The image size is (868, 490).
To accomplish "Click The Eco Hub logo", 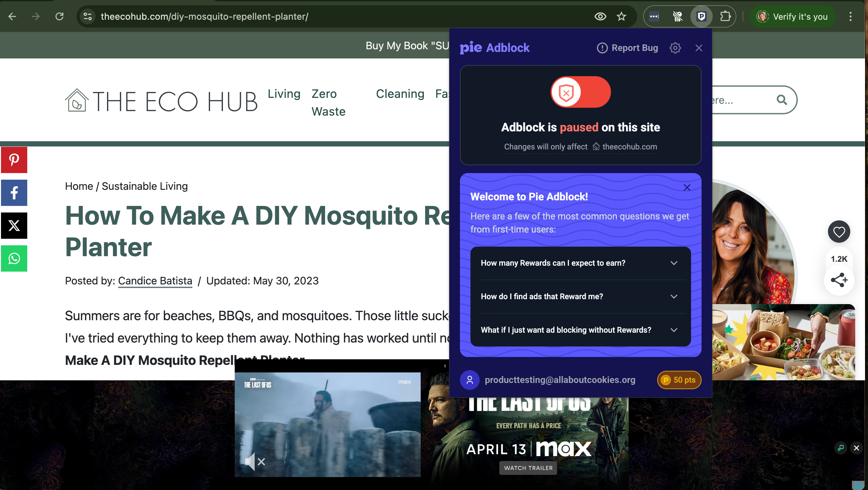I will point(162,101).
